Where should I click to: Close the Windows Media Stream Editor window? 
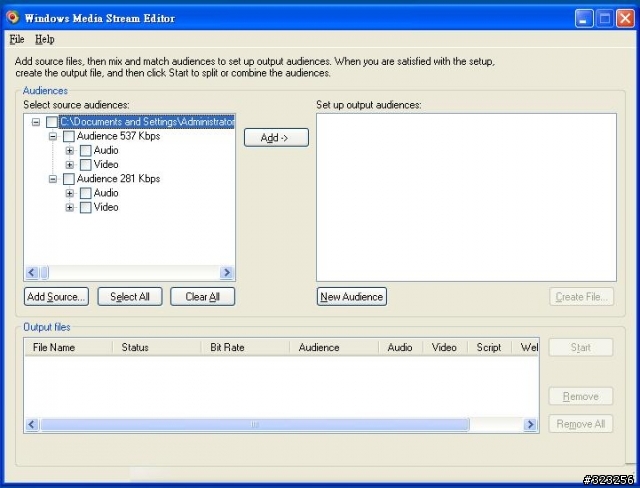[625, 18]
